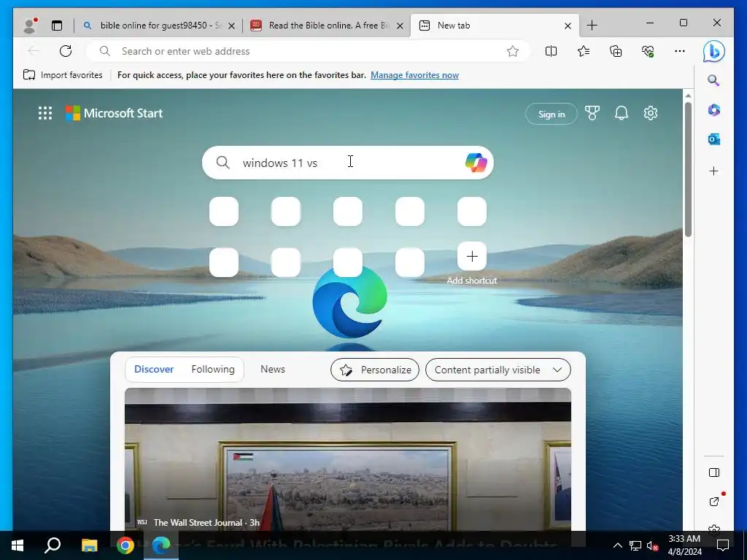This screenshot has width=747, height=560.
Task: Open the 'Manage favorites now' link
Action: click(x=414, y=75)
